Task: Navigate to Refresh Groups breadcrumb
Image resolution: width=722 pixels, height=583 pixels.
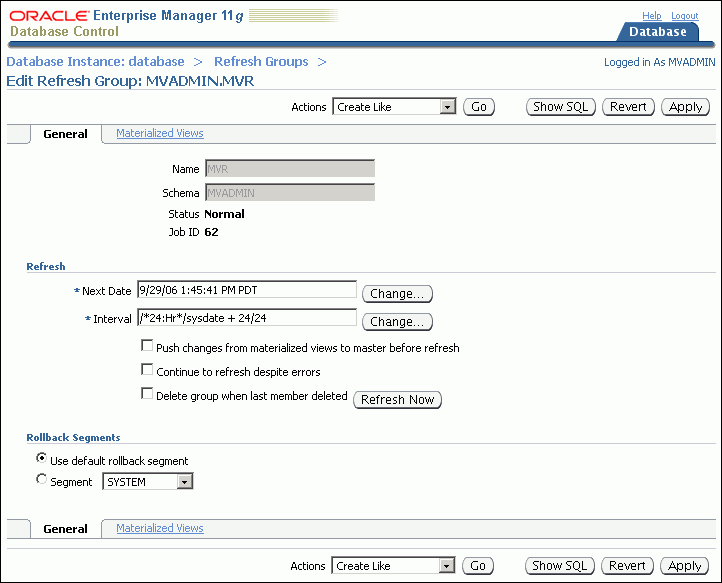Action: pyautogui.click(x=261, y=62)
